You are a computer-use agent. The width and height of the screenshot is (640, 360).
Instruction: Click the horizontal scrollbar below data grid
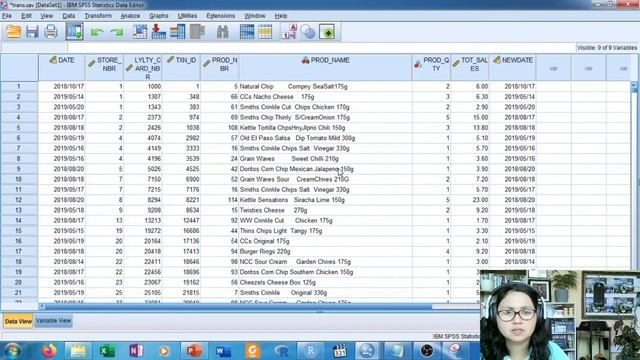238,307
